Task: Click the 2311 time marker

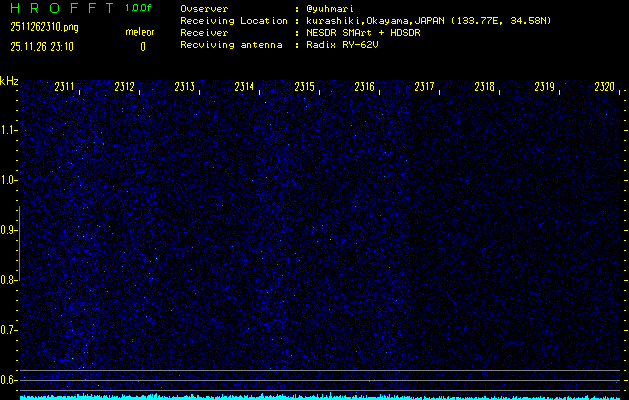Action: click(x=65, y=88)
